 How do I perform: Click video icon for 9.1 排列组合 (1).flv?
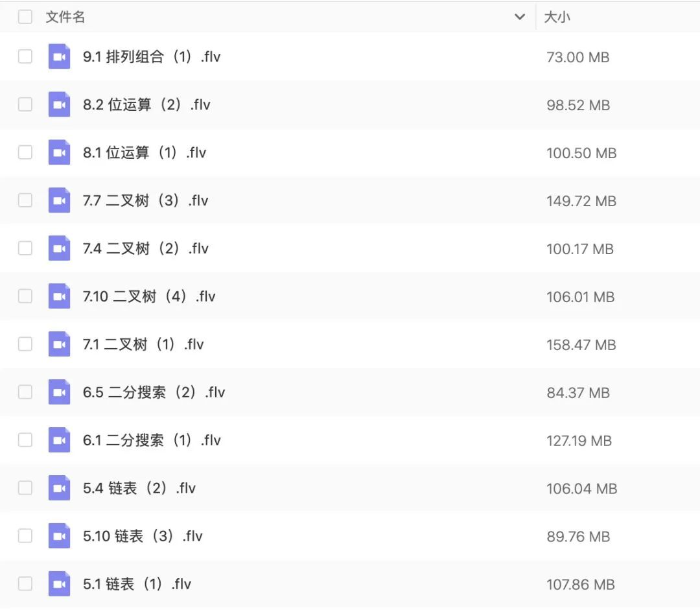[59, 56]
